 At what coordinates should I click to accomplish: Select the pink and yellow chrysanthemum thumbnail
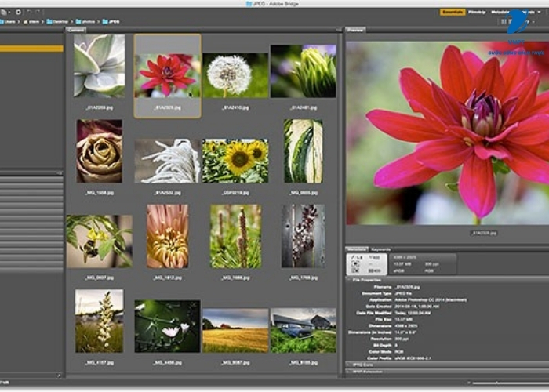pos(167,236)
